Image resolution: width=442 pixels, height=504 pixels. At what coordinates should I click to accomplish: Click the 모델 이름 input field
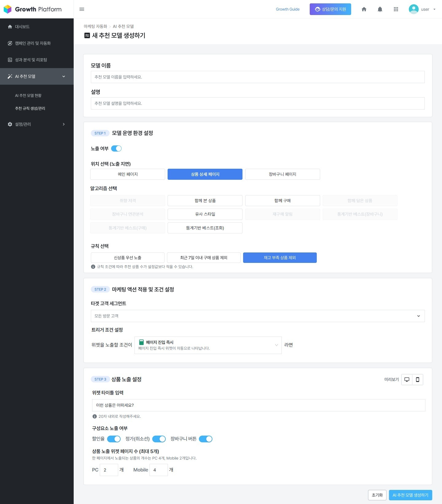tap(258, 77)
